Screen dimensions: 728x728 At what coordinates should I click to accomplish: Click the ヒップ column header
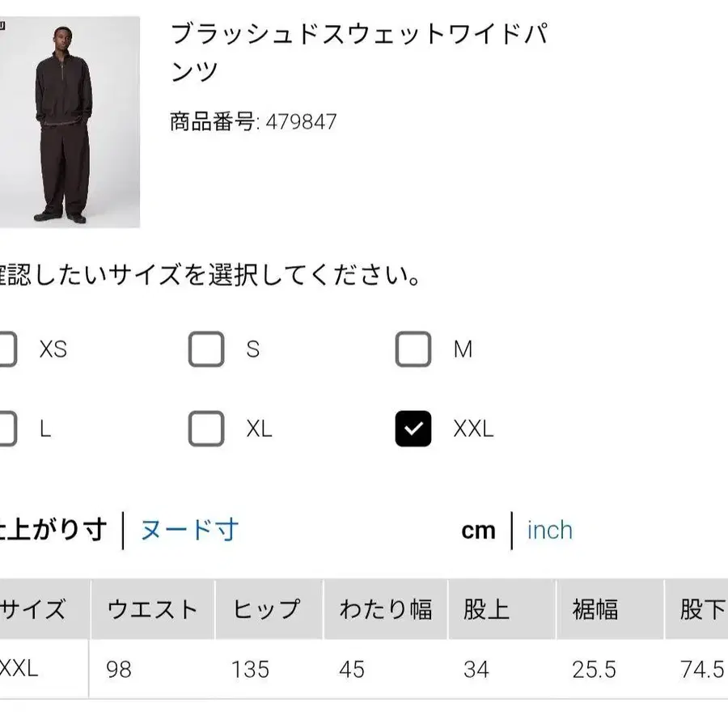coord(268,609)
